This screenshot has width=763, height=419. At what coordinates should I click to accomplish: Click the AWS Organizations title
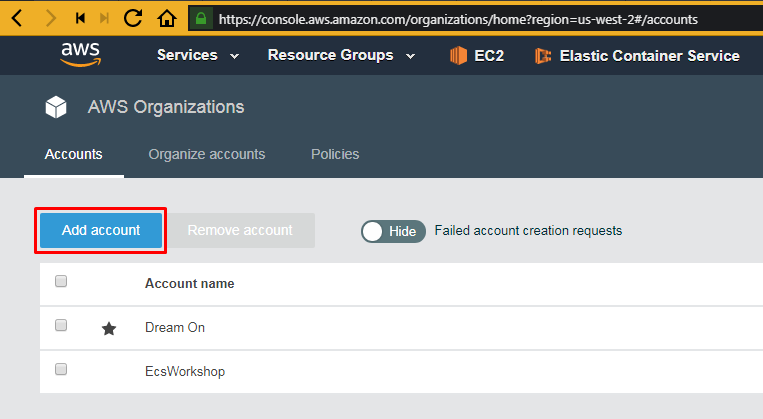166,107
